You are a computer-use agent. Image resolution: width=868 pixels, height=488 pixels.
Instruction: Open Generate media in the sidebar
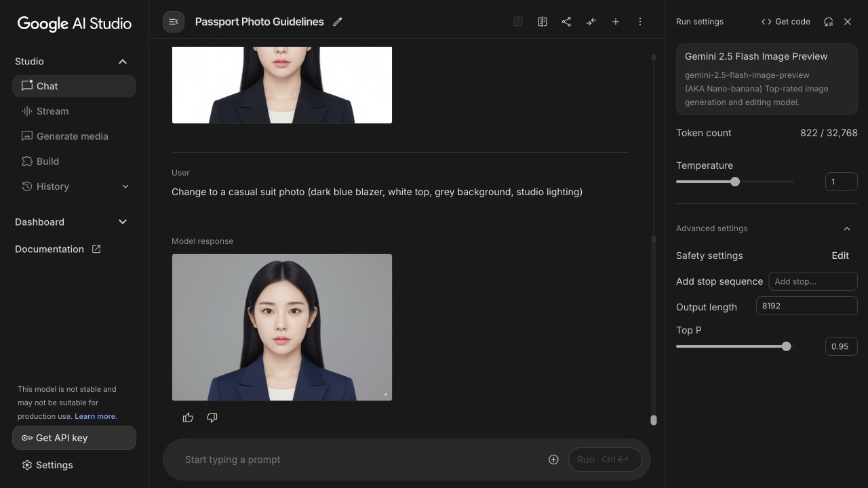coord(74,136)
